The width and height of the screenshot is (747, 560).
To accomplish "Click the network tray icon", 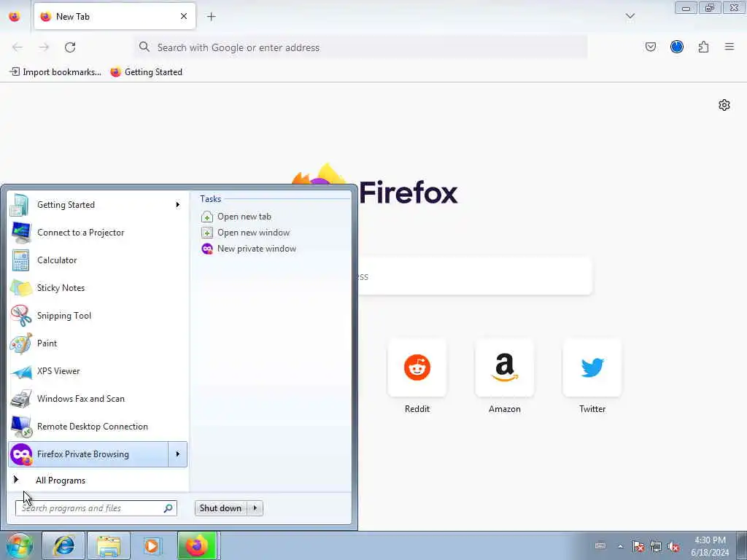I will point(656,546).
